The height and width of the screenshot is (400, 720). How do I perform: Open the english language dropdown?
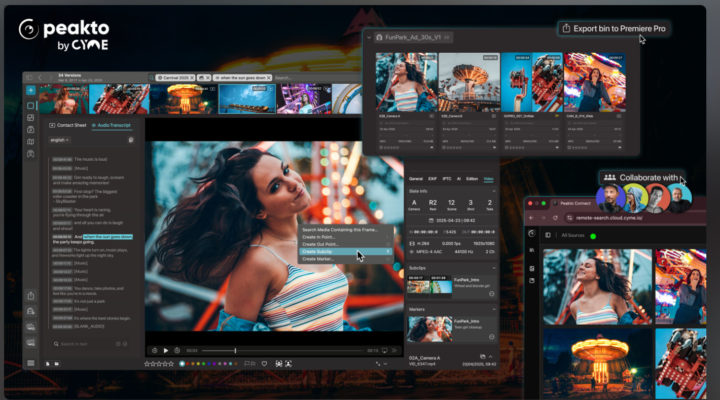(x=60, y=140)
